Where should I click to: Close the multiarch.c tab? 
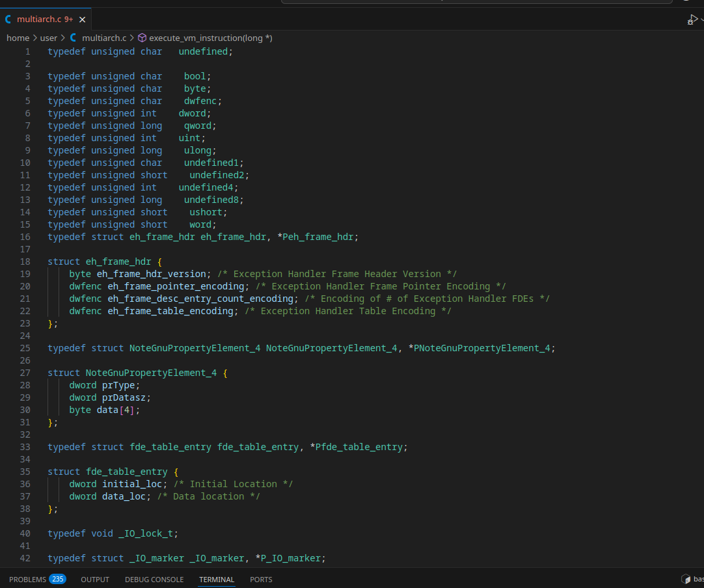(x=82, y=20)
